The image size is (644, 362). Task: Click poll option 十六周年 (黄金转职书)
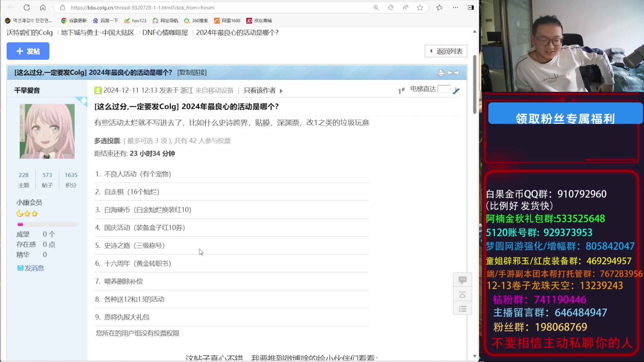click(138, 263)
